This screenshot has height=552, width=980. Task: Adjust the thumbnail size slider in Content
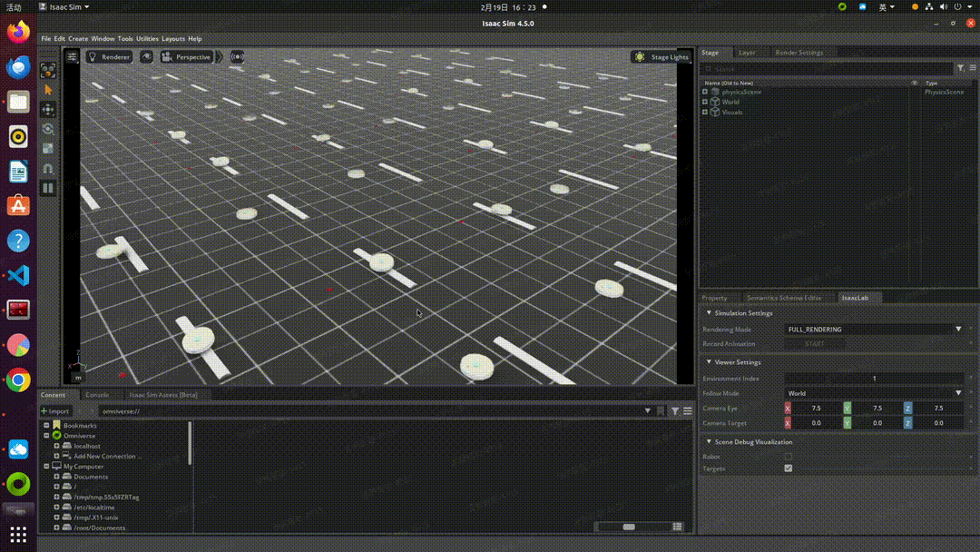(630, 527)
